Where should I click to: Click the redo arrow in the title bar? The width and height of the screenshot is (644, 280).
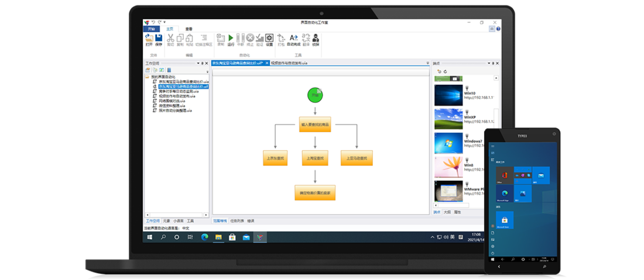(159, 22)
